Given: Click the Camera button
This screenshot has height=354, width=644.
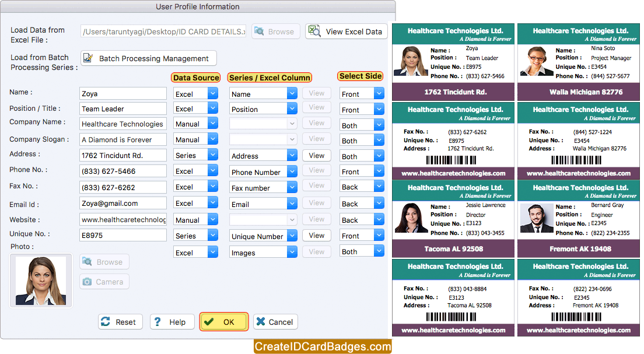Looking at the screenshot, I should tap(104, 282).
